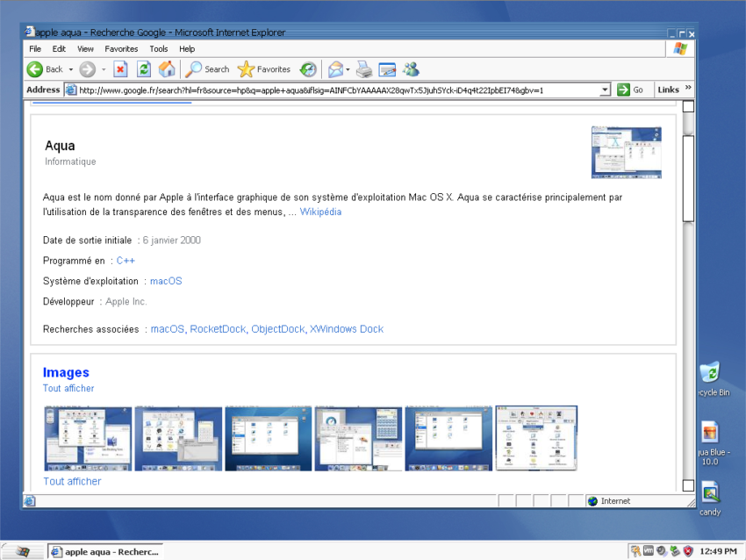Open the fourth image result thumbnail
This screenshot has height=560, width=746.
358,438
